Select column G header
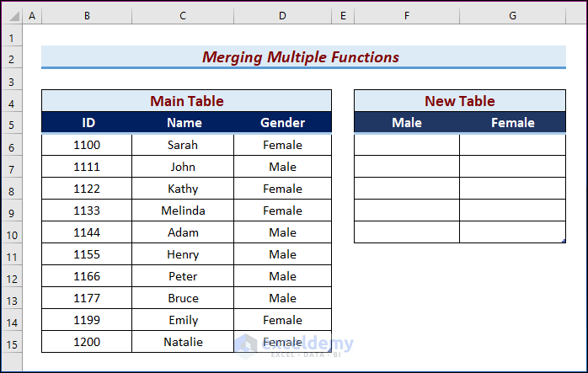 pyautogui.click(x=512, y=16)
